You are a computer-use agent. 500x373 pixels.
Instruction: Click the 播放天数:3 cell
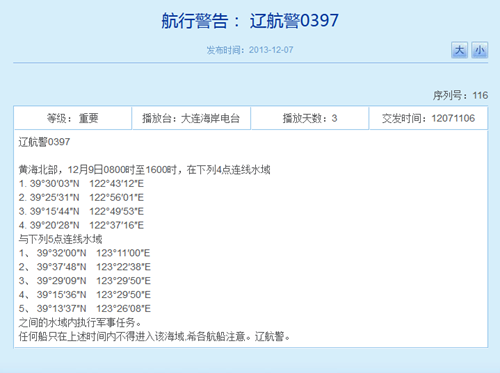(x=310, y=118)
